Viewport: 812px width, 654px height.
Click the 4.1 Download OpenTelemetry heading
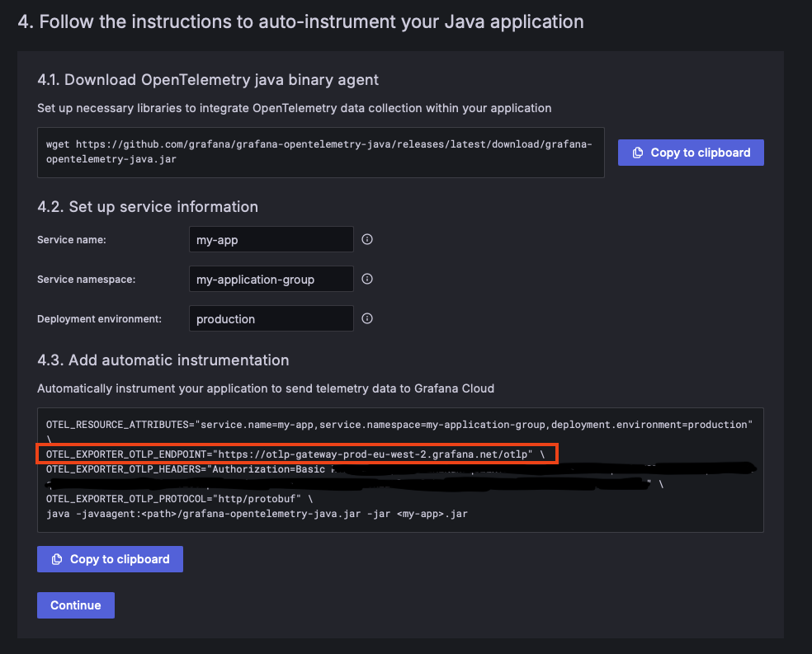click(x=208, y=80)
